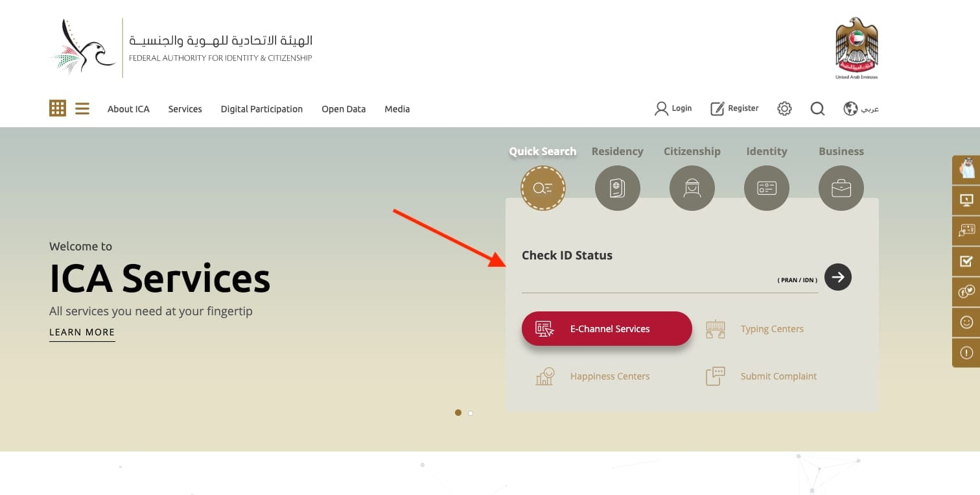Click the LEARN MORE link
Viewport: 980px width, 495px height.
[82, 332]
